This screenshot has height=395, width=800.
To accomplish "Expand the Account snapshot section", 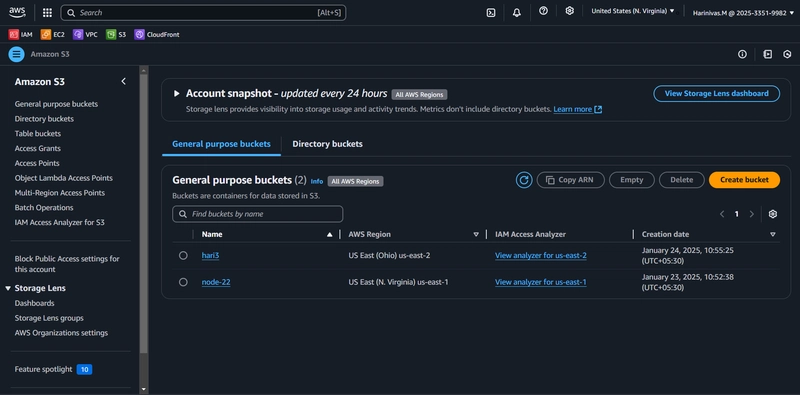I will tap(177, 93).
